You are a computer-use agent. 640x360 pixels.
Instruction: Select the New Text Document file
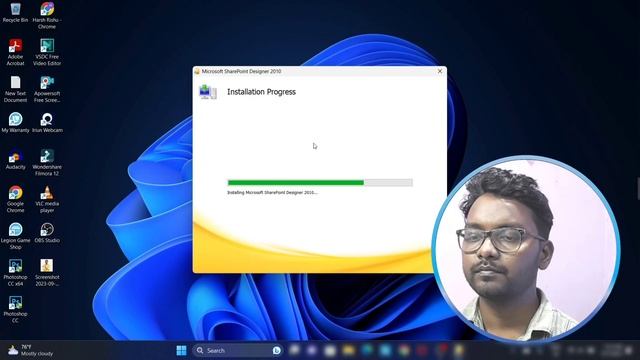(x=16, y=89)
